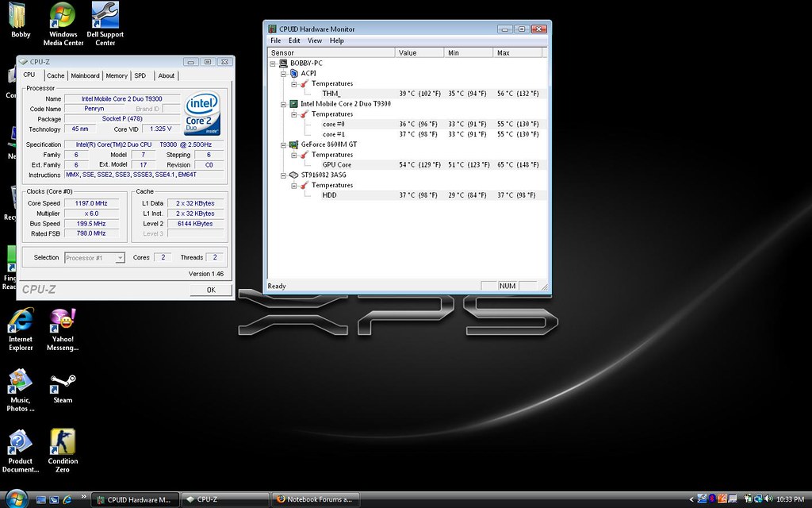The height and width of the screenshot is (508, 812).
Task: Click the OK button in CPU-Z
Action: coord(211,290)
